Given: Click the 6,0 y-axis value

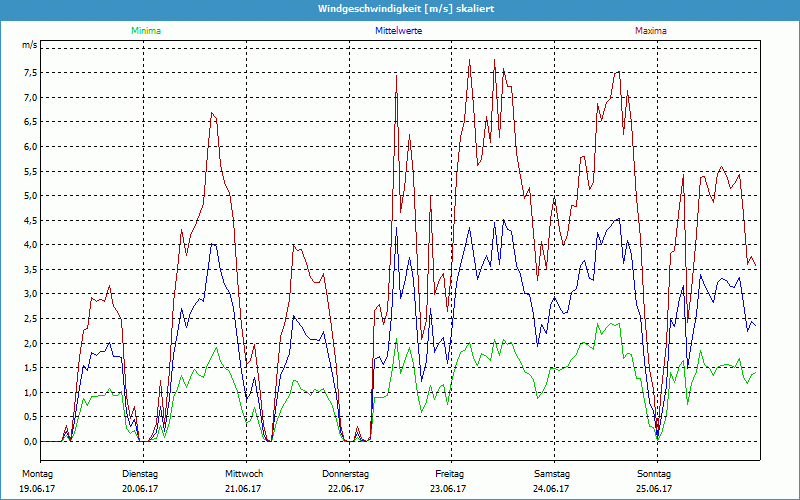Looking at the screenshot, I should click(31, 146).
